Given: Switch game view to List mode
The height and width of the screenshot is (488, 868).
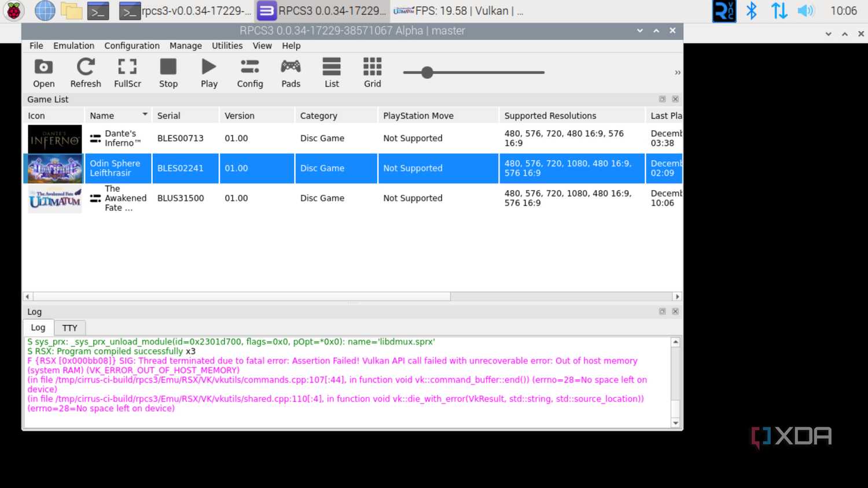Looking at the screenshot, I should 332,73.
